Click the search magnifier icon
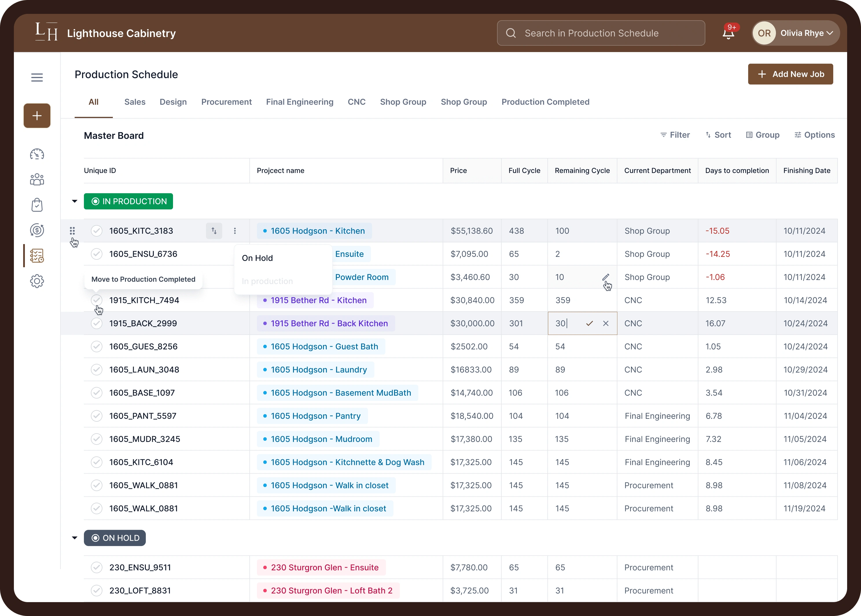Image resolution: width=861 pixels, height=616 pixels. tap(511, 33)
